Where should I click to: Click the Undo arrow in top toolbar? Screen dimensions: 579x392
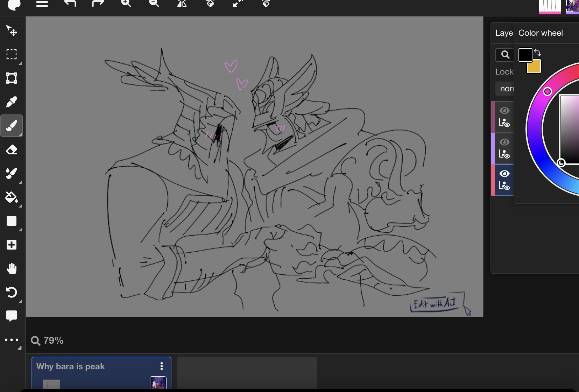click(x=70, y=3)
